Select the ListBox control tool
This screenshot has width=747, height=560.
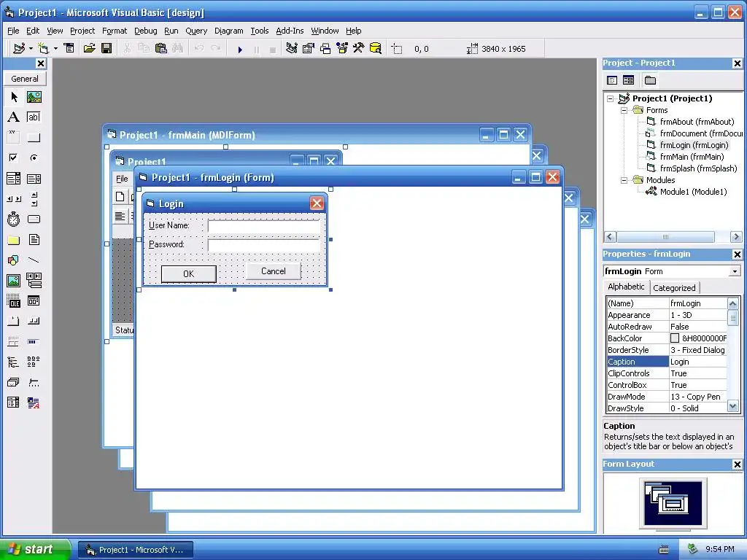(34, 179)
